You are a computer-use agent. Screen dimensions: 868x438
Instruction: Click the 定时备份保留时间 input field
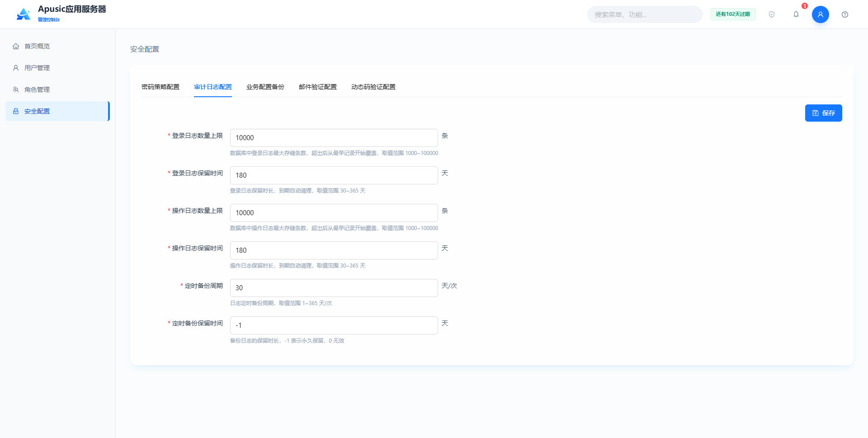coord(334,325)
